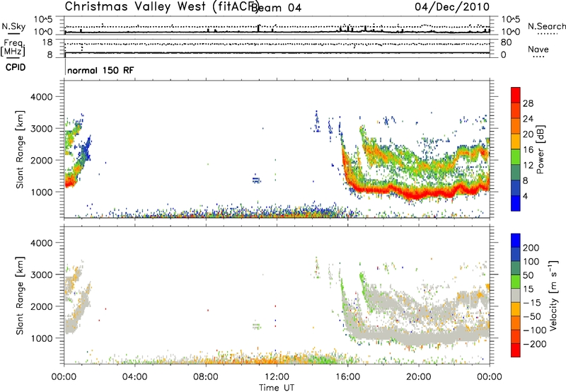Click the red top segment of Power colorbar
The image size is (566, 392).
(x=516, y=95)
